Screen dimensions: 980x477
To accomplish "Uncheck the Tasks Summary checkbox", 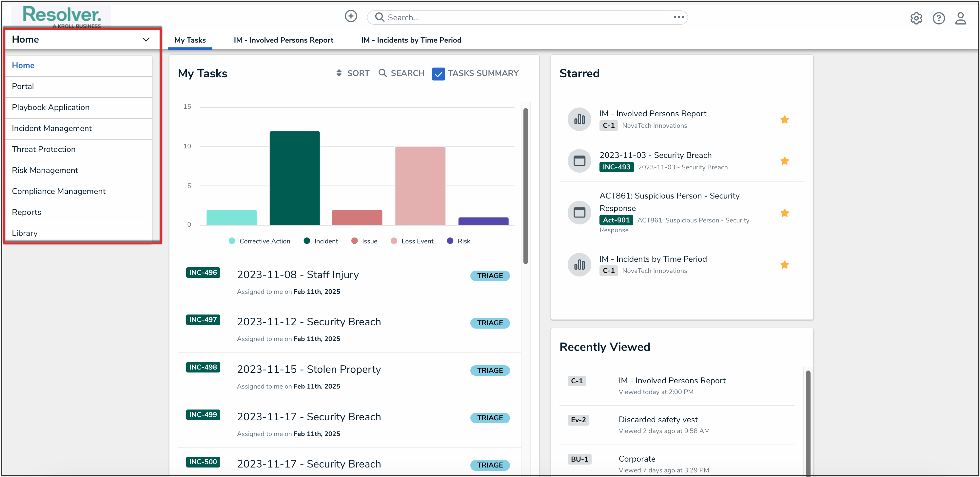I will (438, 74).
